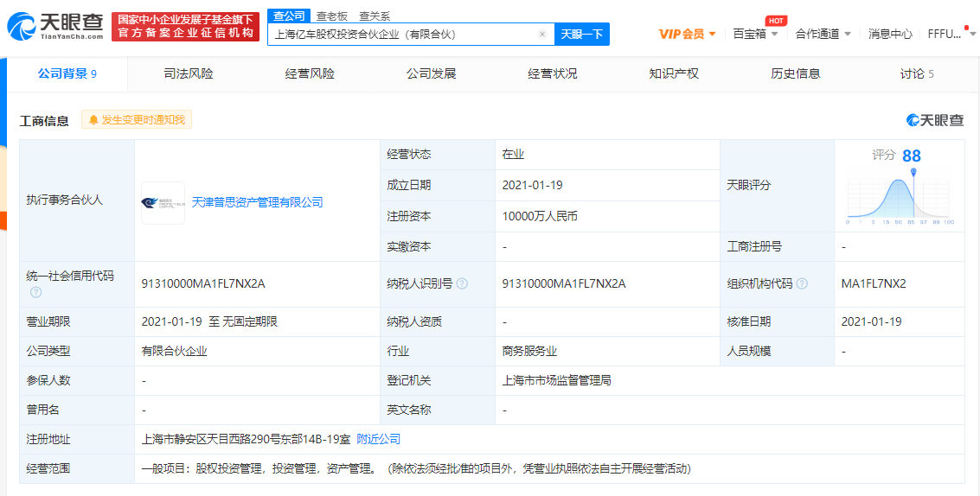Open help icon beside 统一社会信用代码
The image size is (980, 496).
[36, 292]
